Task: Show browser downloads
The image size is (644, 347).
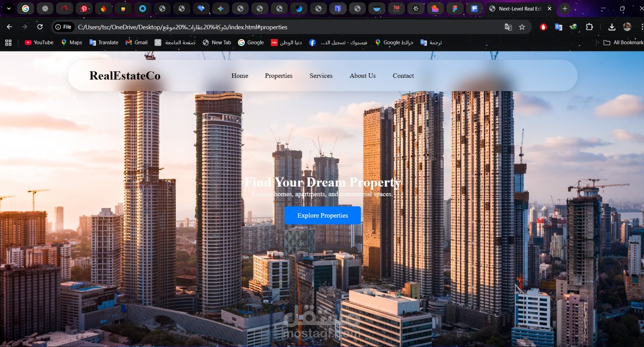Action: [612, 27]
